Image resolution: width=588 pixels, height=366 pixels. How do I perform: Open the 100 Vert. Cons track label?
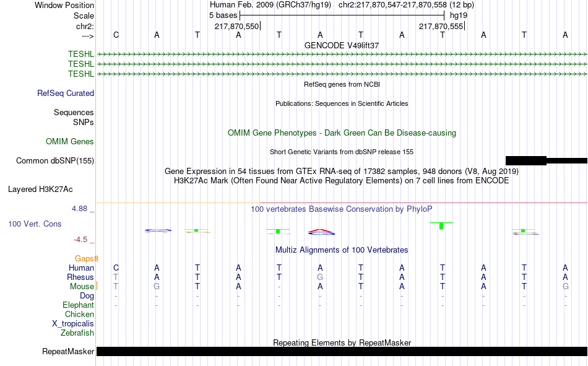pos(35,224)
